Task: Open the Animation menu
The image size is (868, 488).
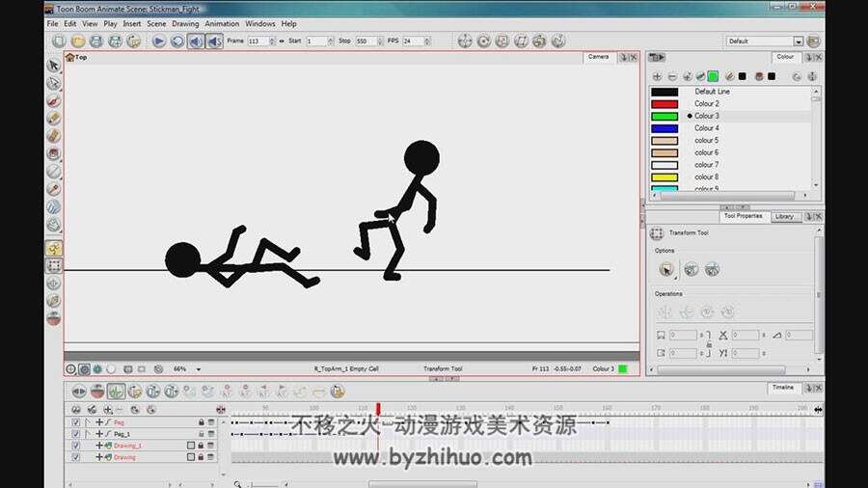Action: click(x=222, y=24)
